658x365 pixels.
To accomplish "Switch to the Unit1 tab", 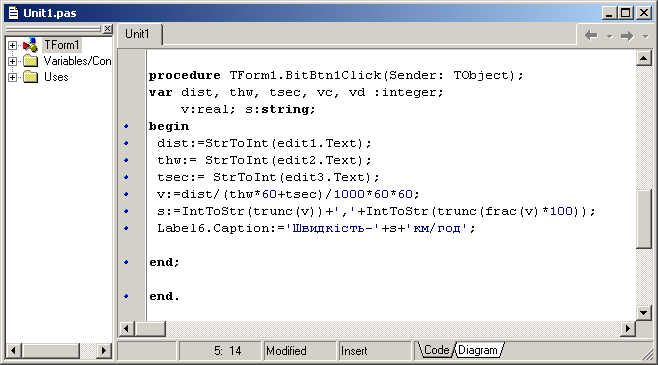I will click(x=139, y=34).
